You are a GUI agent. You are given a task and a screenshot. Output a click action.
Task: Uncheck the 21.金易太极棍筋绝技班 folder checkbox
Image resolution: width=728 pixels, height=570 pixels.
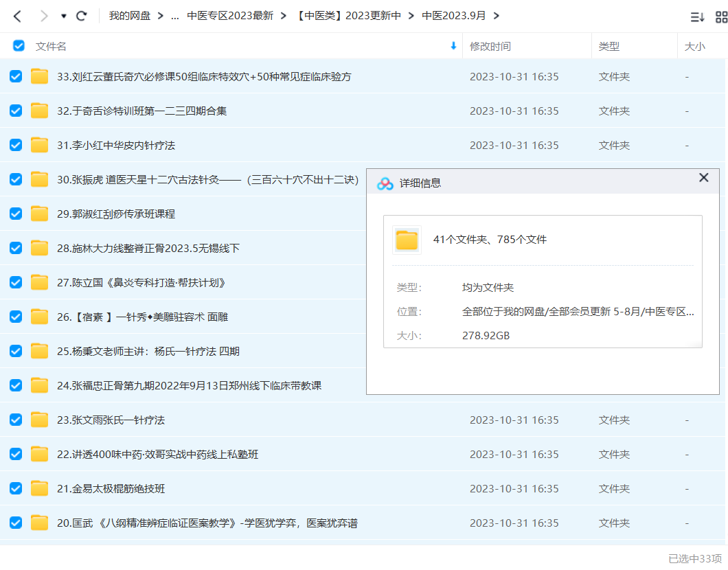click(x=16, y=488)
